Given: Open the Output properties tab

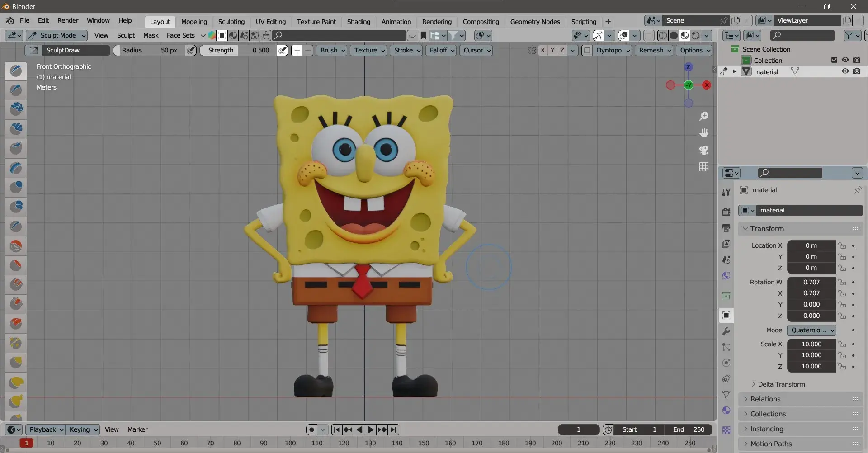Looking at the screenshot, I should [726, 228].
